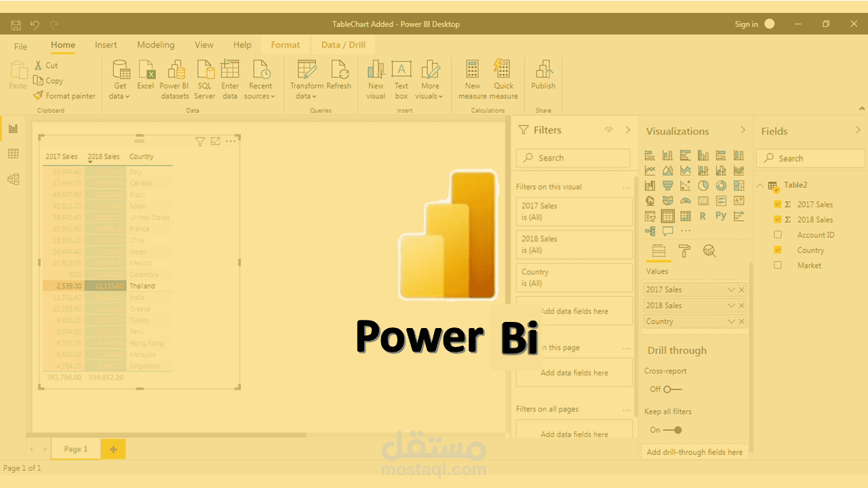Open the Data view in left sidebar
The image size is (868, 488).
tap(13, 154)
